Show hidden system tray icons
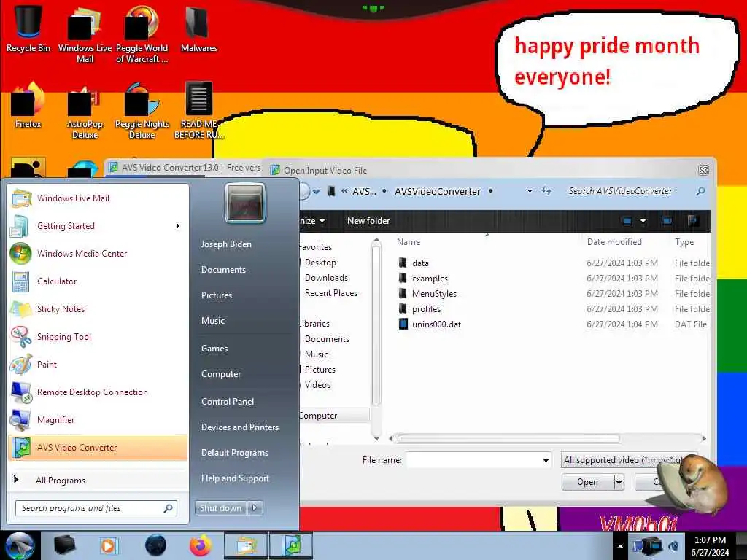The height and width of the screenshot is (560, 747). (x=620, y=546)
